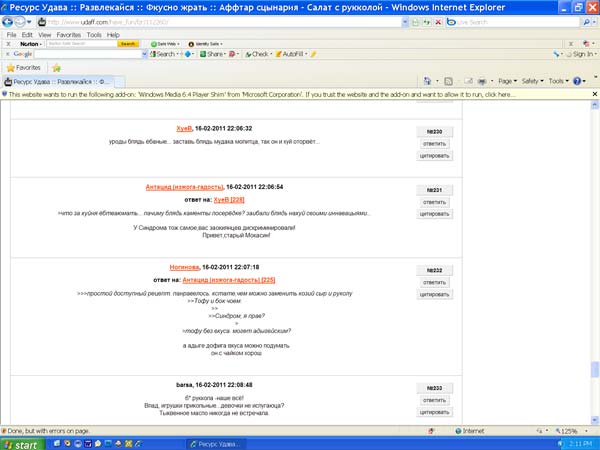Open the Favorites menu
This screenshot has height=450, width=600.
(x=69, y=35)
